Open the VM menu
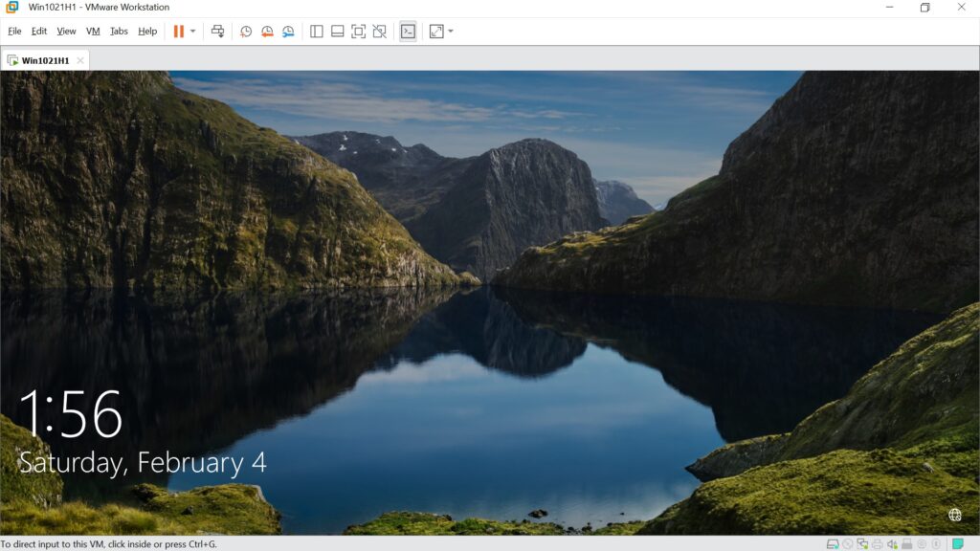The width and height of the screenshot is (980, 551). tap(93, 32)
